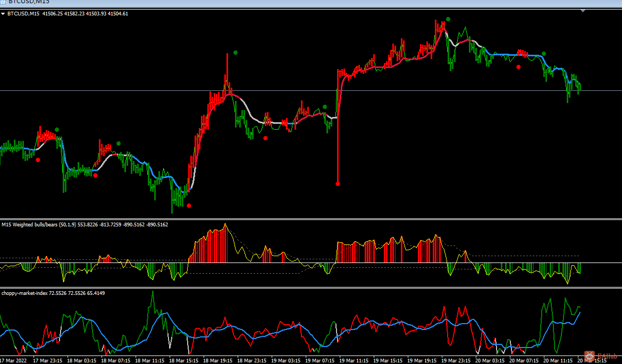
Task: Click the BTCUSD,M15 label on black chart
Action: click(x=23, y=13)
